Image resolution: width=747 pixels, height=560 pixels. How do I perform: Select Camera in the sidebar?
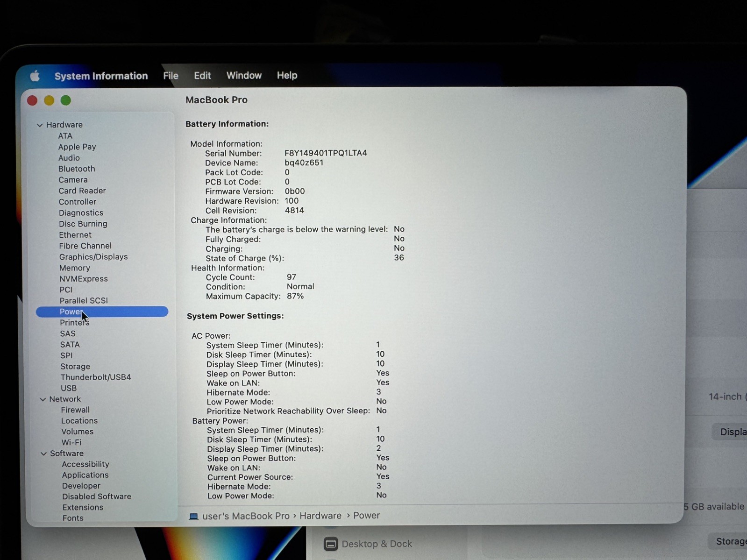73,180
